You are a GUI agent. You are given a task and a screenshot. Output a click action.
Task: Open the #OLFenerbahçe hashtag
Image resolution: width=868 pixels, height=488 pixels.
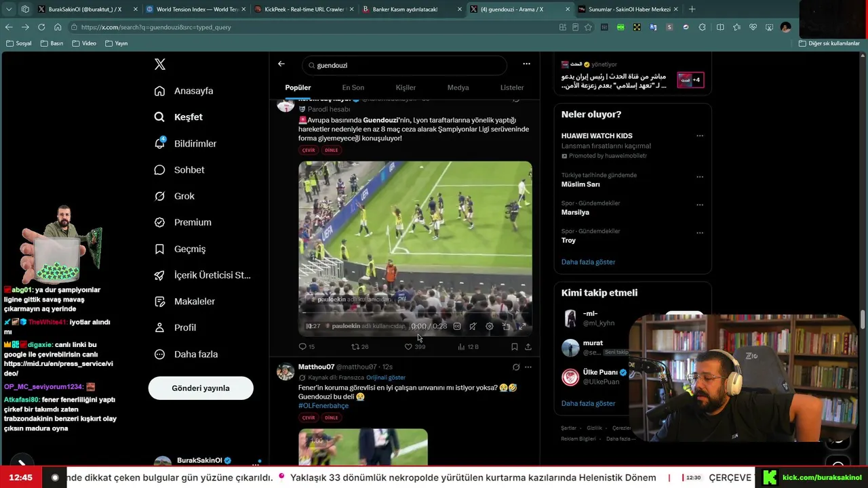(x=323, y=406)
